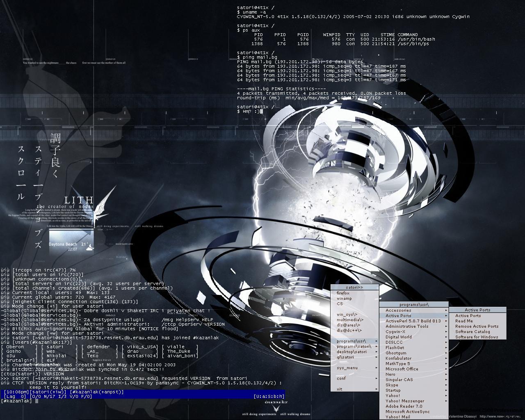Click nick The_Duke in the users list
Image resolution: width=525 pixels, height=420 pixels.
[179, 351]
